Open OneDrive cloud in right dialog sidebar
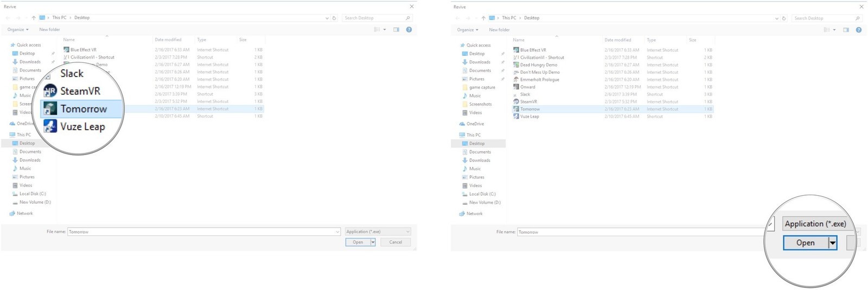Screen dimensions: 868x290 tap(462, 124)
